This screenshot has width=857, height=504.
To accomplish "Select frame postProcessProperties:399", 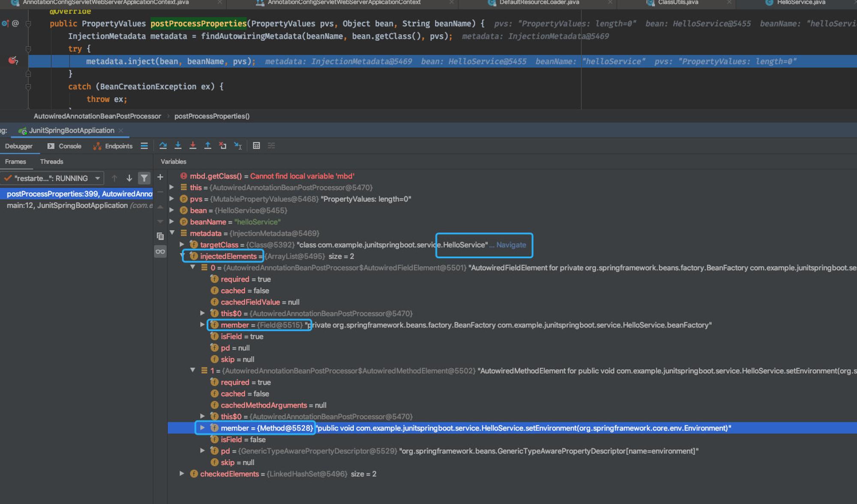I will [x=76, y=194].
